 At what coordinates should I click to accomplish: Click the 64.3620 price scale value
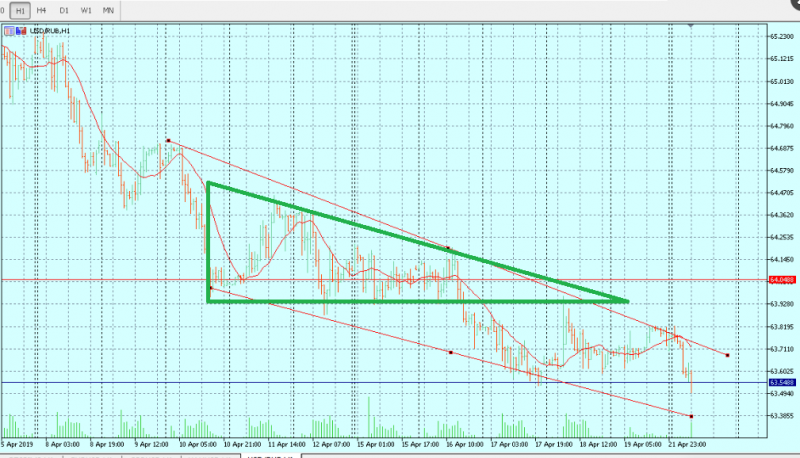point(782,215)
